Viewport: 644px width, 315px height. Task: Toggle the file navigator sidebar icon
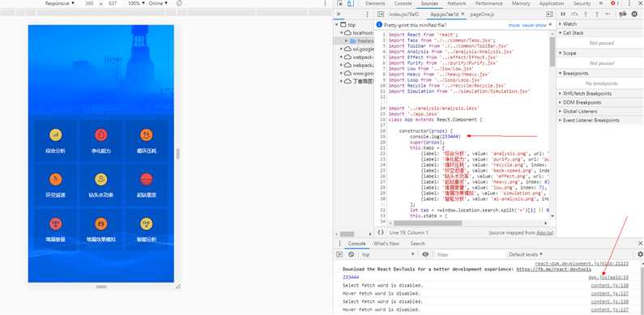click(381, 15)
